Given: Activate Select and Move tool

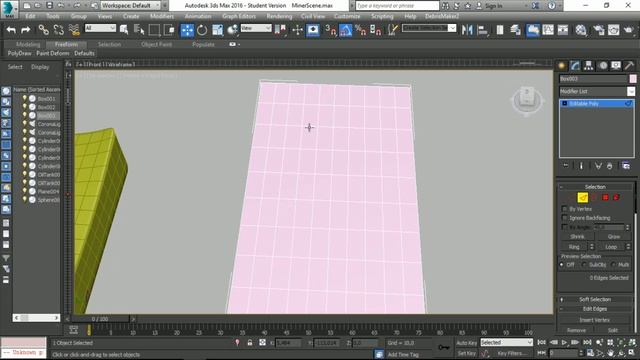Looking at the screenshot, I should (x=187, y=30).
